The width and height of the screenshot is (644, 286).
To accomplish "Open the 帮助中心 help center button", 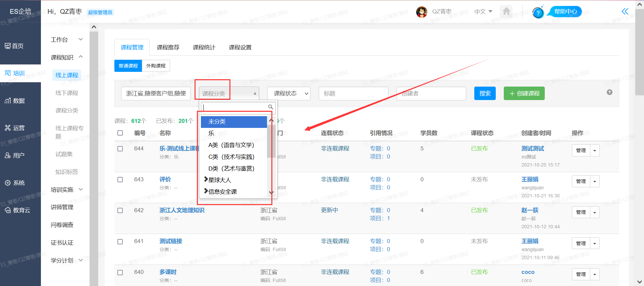I will tap(566, 11).
